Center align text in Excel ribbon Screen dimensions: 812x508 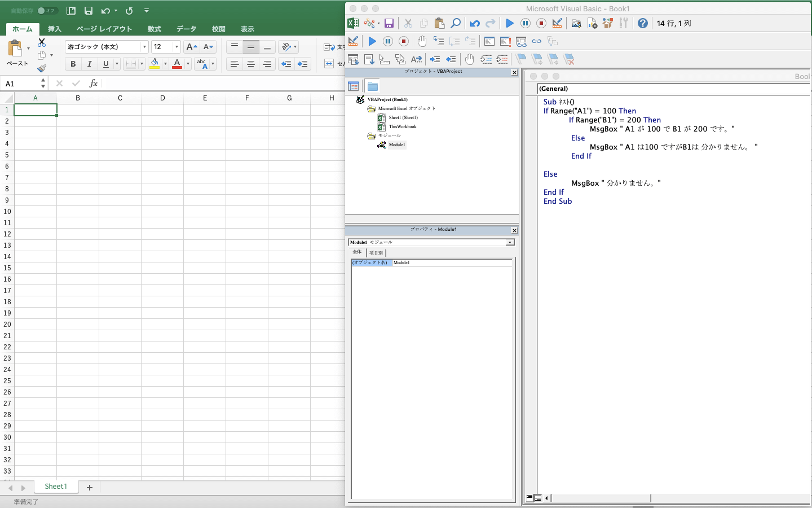pyautogui.click(x=251, y=64)
